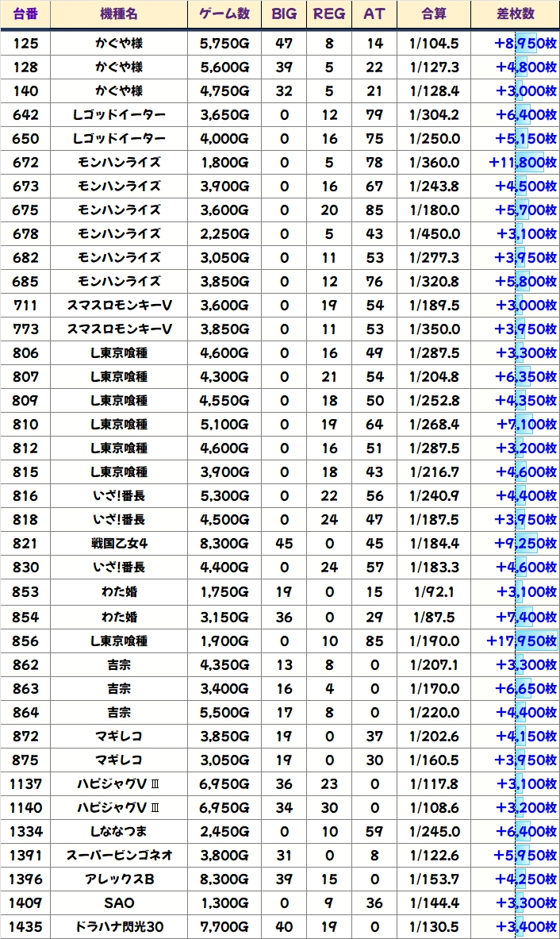Select the 1/122.6 combined rate cell
Image resolution: width=560 pixels, height=939 pixels.
pos(435,855)
